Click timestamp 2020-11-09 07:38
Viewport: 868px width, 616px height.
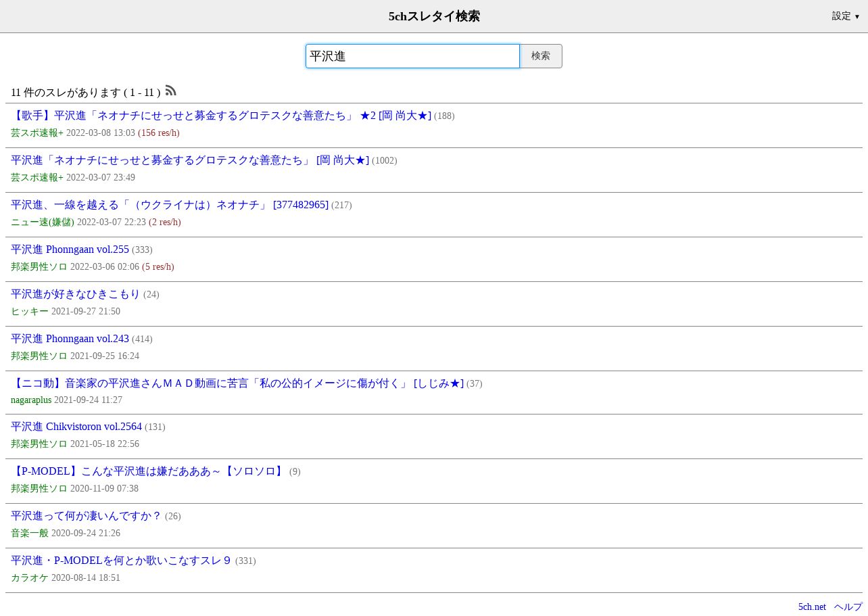point(105,489)
